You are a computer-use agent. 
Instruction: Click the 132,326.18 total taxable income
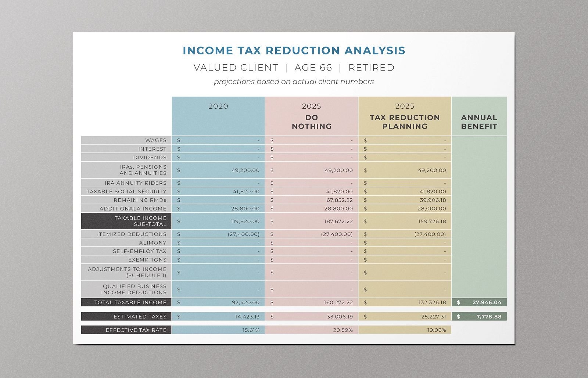coord(432,302)
